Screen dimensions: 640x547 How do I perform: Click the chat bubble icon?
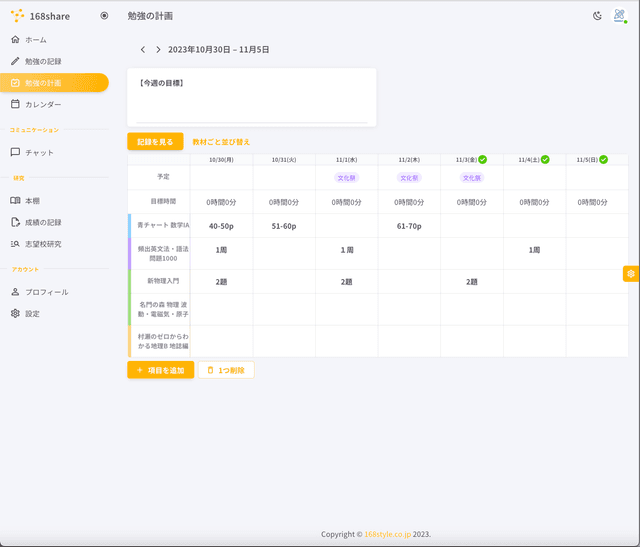click(15, 152)
